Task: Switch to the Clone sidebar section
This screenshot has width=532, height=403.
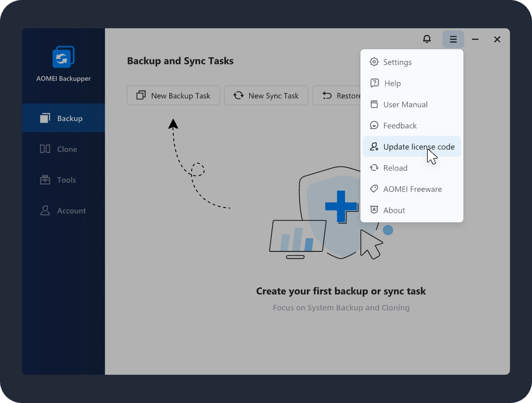Action: pyautogui.click(x=64, y=149)
